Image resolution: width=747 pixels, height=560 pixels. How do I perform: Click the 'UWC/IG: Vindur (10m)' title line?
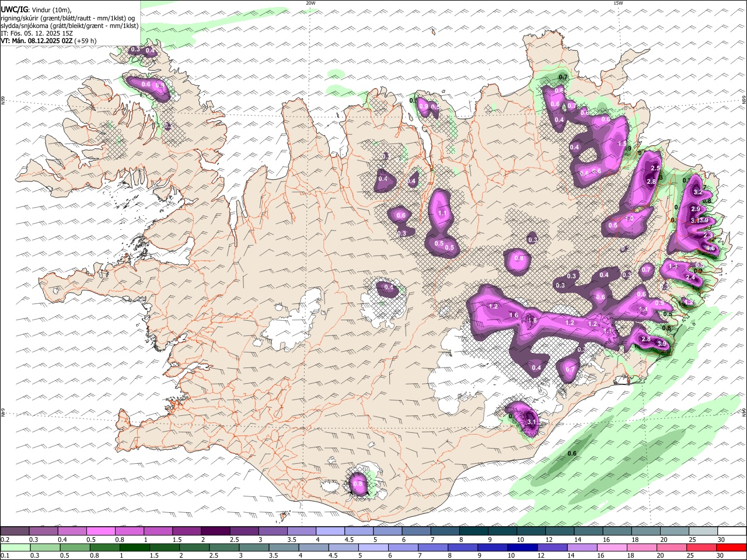[36, 10]
